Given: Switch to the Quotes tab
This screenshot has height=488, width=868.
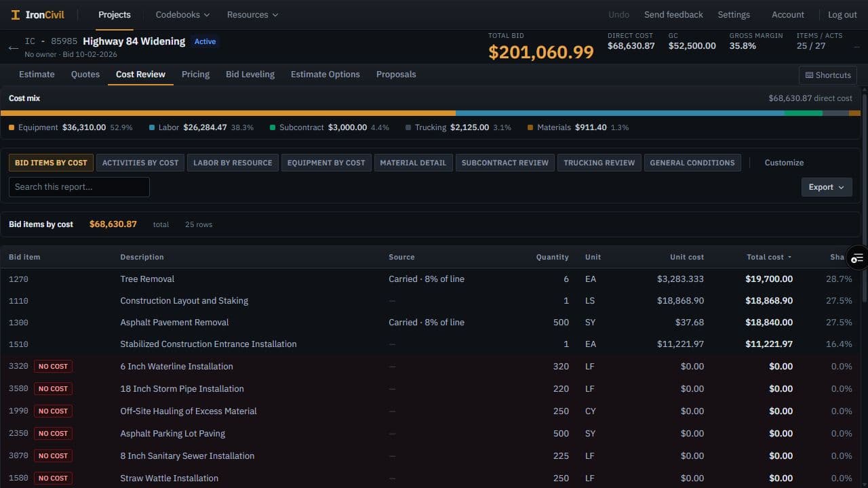Looking at the screenshot, I should tap(85, 75).
